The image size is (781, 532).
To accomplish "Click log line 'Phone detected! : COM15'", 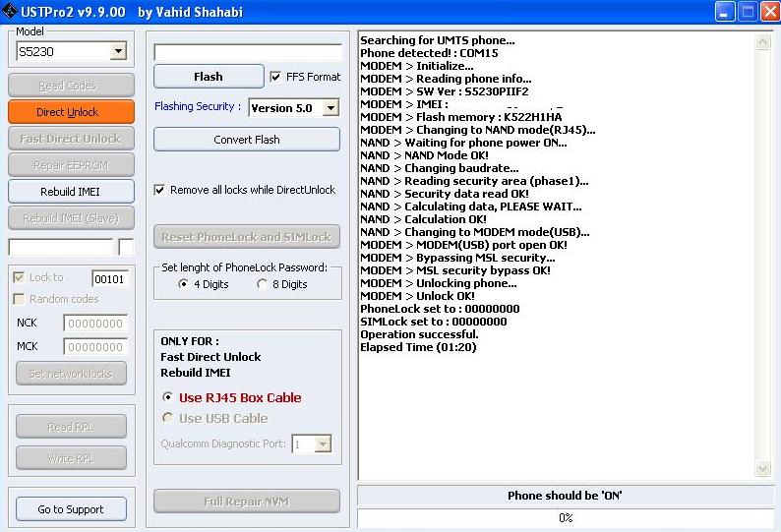I will (x=429, y=53).
